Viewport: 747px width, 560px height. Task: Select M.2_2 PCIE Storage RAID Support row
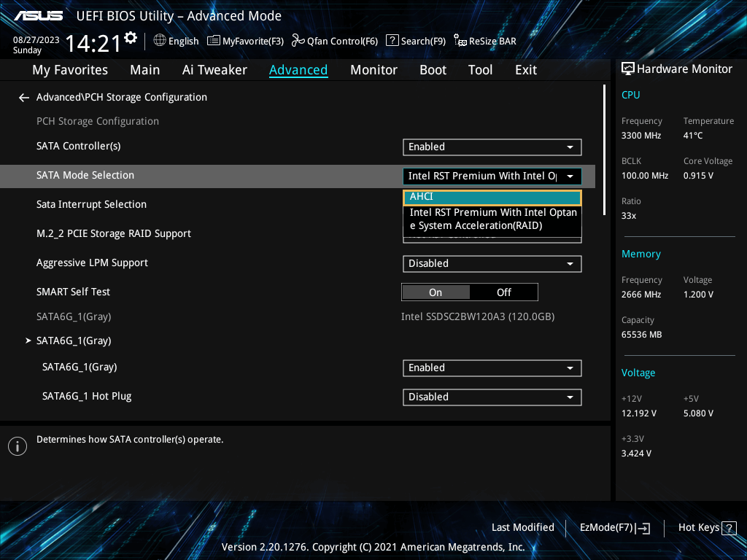point(114,233)
